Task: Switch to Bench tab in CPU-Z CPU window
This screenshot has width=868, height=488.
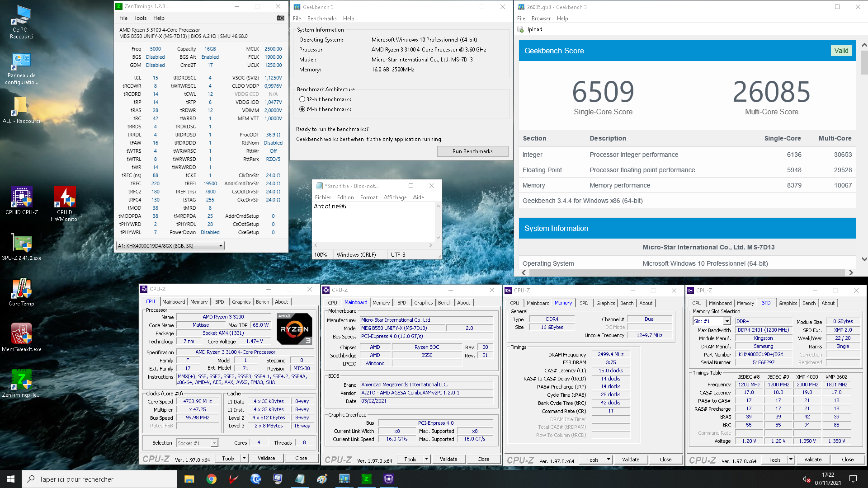Action: (262, 302)
